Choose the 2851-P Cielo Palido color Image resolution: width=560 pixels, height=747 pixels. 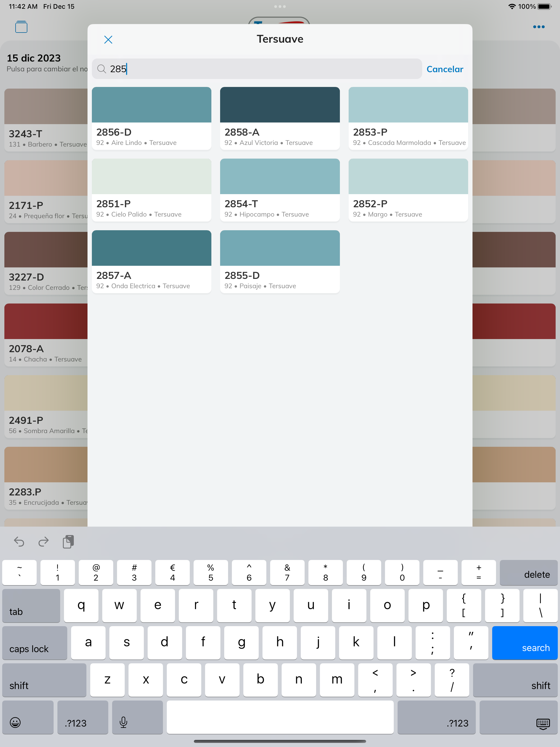151,190
